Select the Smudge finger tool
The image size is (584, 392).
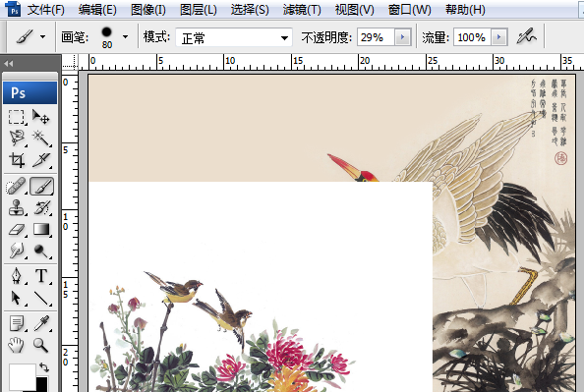pyautogui.click(x=17, y=251)
